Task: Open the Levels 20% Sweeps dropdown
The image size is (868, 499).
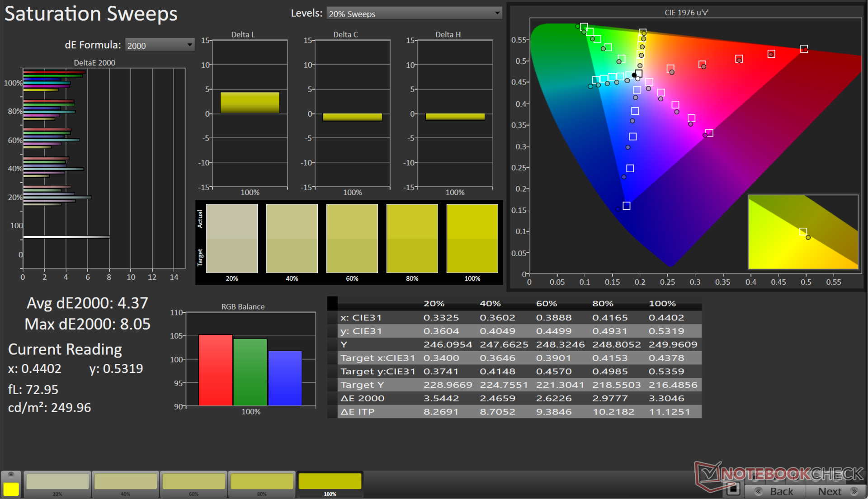Action: pos(414,14)
